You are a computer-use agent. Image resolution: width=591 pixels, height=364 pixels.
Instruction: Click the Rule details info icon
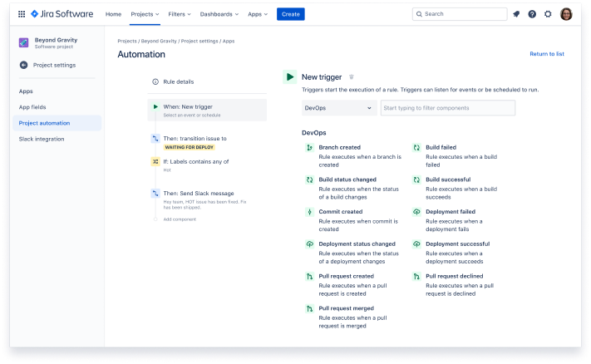tap(155, 81)
